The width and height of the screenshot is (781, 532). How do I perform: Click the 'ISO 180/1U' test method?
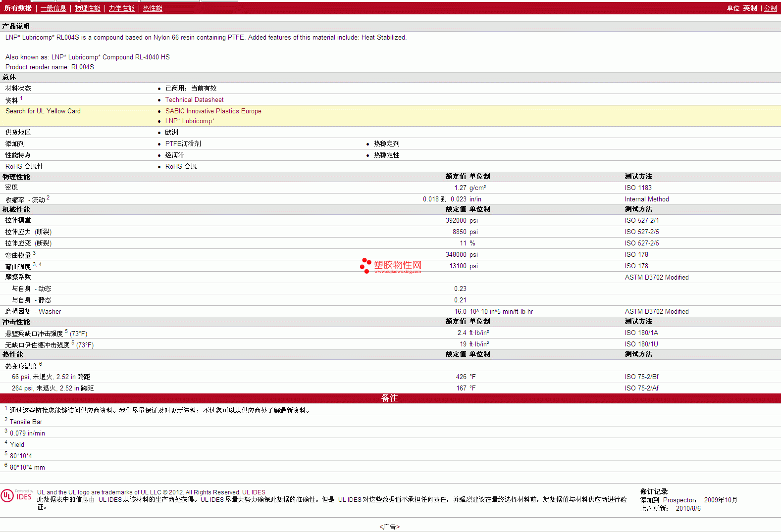pos(642,344)
